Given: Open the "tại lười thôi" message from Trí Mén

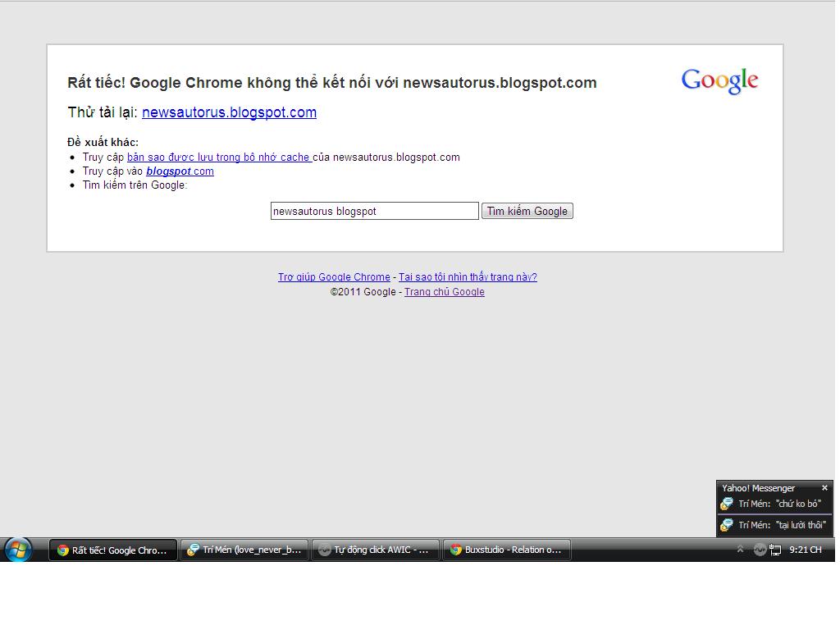Looking at the screenshot, I should click(x=774, y=525).
